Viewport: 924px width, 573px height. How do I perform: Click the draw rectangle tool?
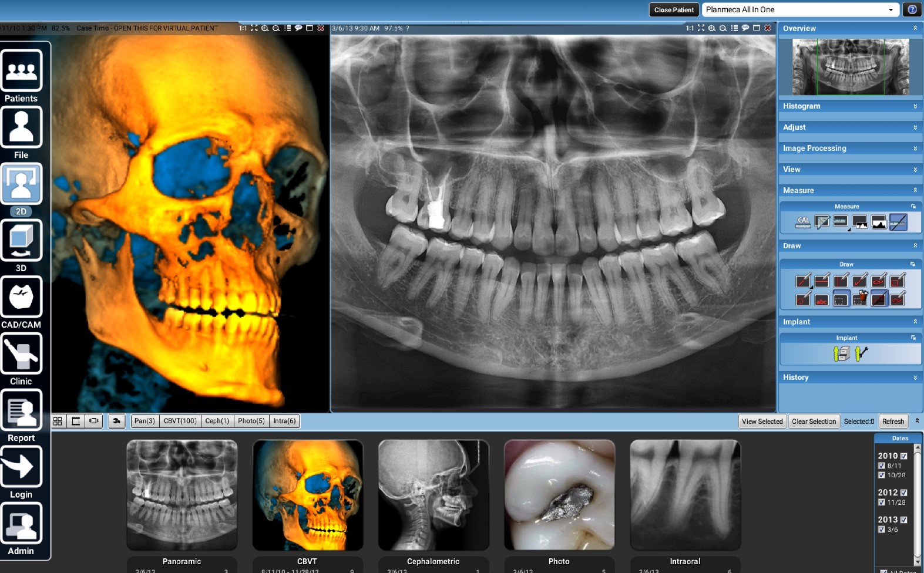[897, 281]
